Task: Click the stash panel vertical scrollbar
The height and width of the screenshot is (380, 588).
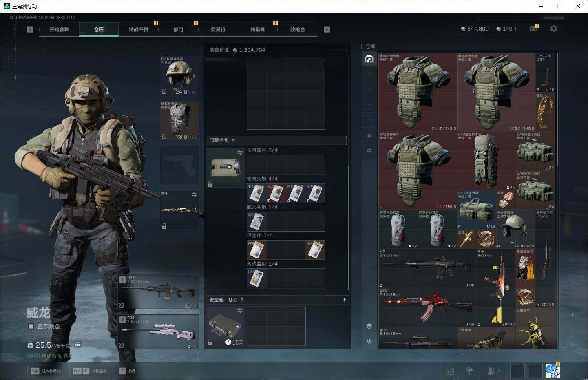Action: 557,110
